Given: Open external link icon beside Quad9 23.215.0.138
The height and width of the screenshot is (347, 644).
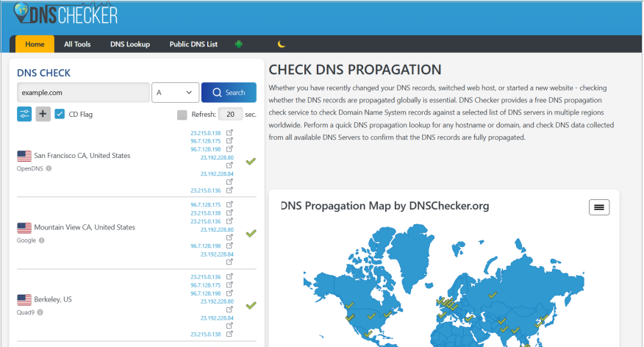Looking at the screenshot, I should coord(229,334).
